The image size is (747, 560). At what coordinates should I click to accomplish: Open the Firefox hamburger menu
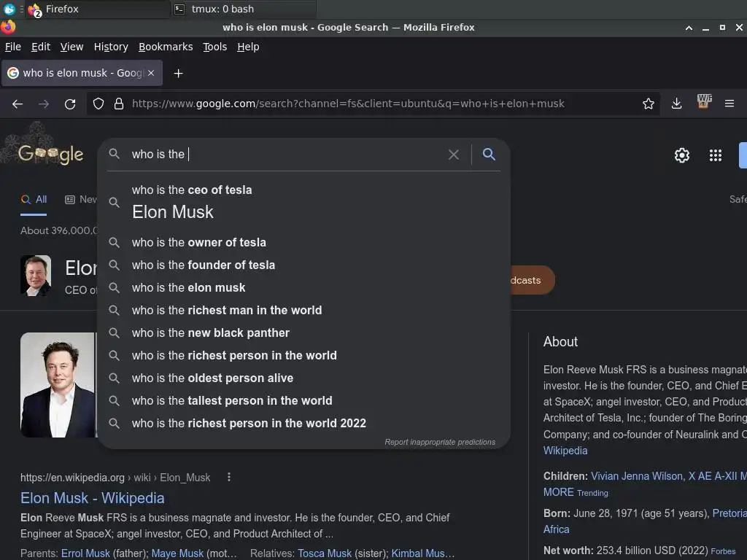click(x=729, y=104)
